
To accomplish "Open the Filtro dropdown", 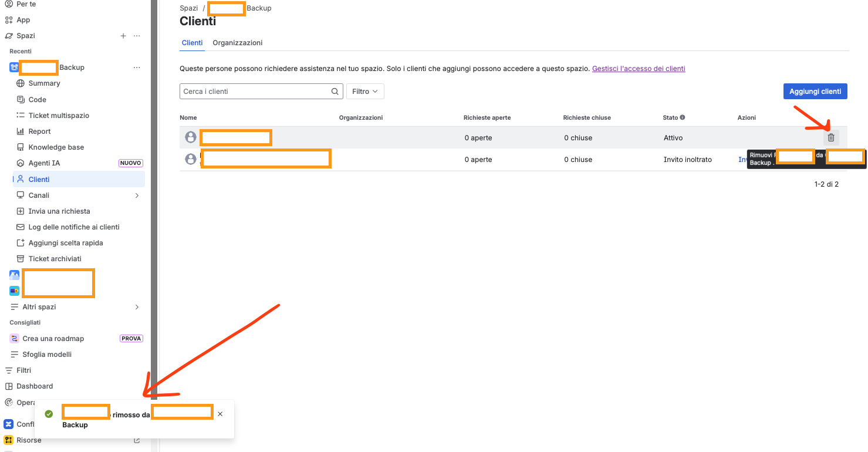I will [365, 92].
